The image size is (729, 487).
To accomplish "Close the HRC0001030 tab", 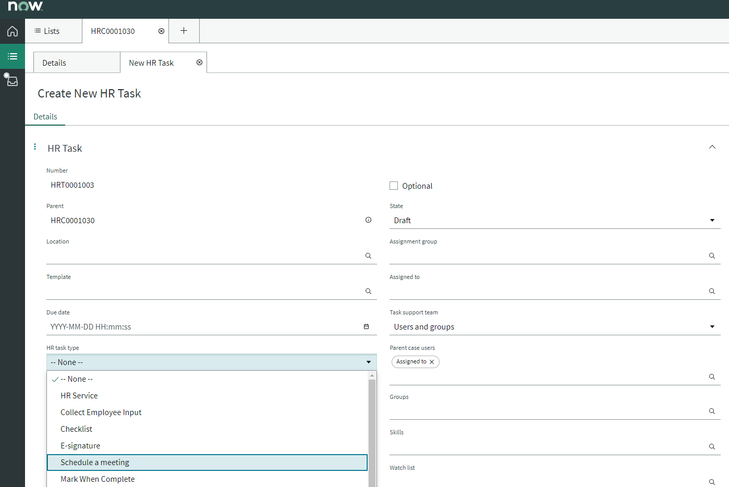I will [161, 31].
